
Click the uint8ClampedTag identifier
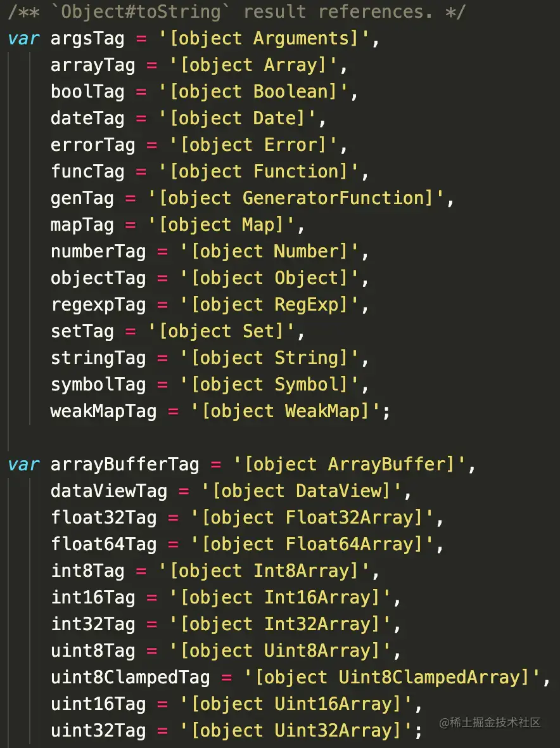pyautogui.click(x=130, y=678)
